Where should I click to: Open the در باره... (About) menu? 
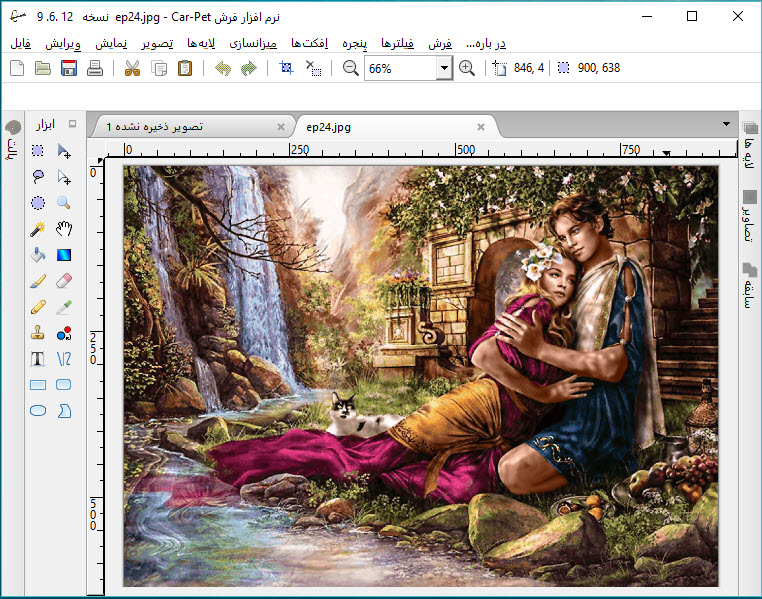(486, 44)
